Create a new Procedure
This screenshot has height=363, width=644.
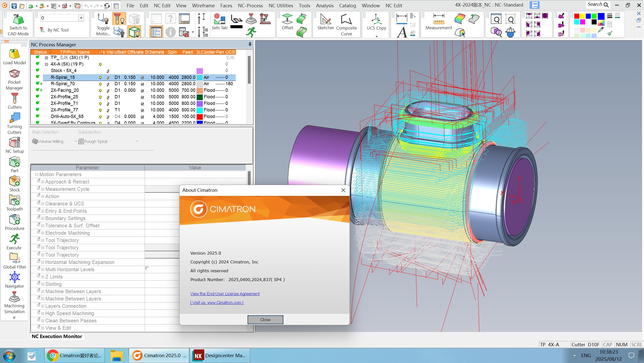15,222
